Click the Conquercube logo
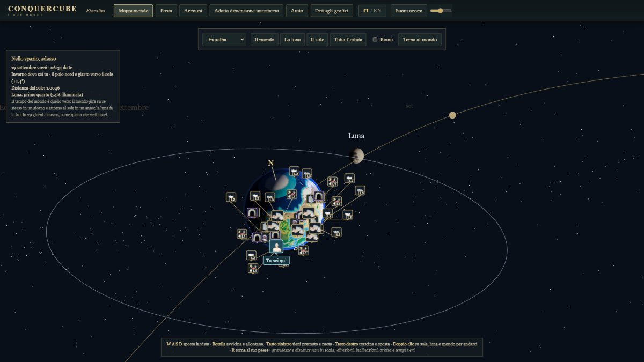 [x=42, y=10]
